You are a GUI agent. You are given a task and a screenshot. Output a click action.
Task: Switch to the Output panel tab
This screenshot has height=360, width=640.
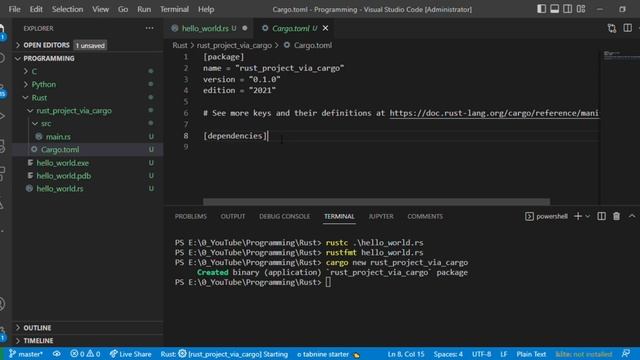tap(233, 216)
